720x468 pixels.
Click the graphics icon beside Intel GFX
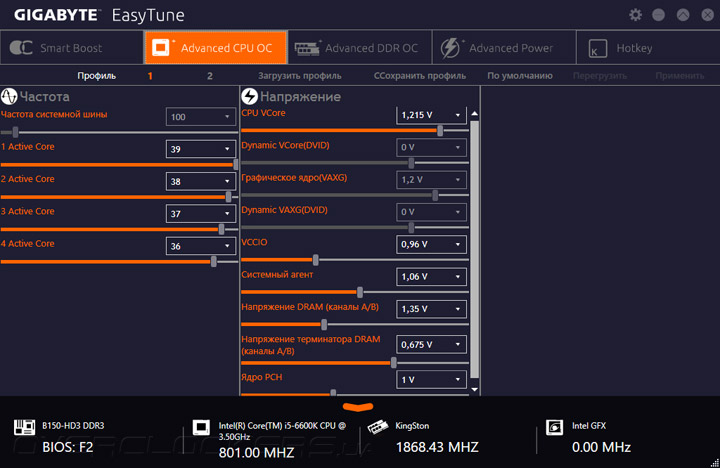click(554, 427)
